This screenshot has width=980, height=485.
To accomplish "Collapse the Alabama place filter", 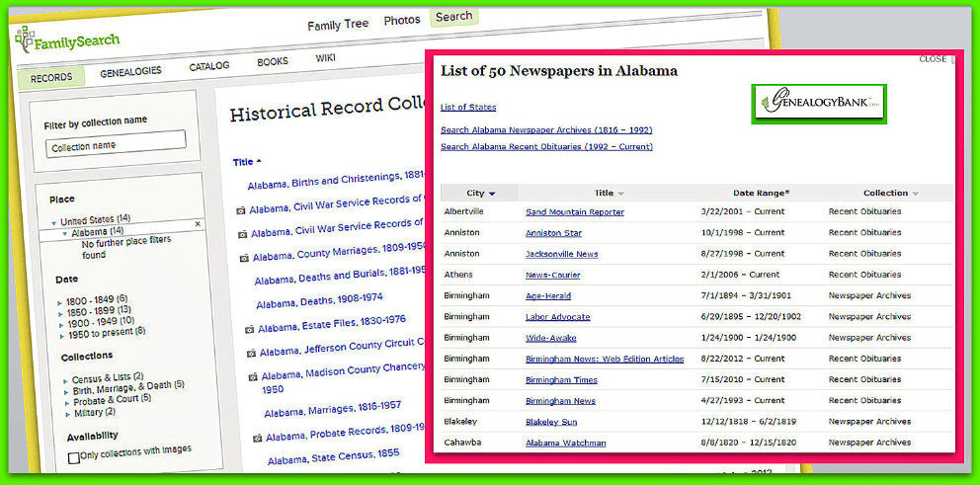I will point(65,233).
